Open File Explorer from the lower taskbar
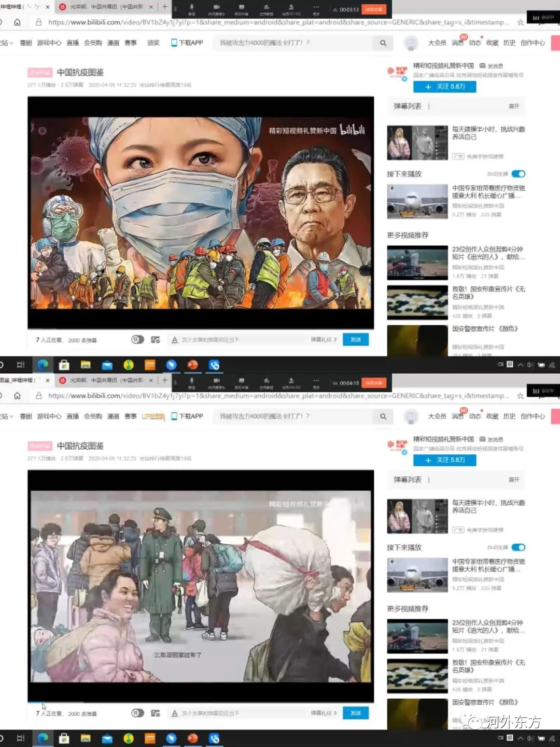This screenshot has height=747, width=560. pyautogui.click(x=86, y=738)
